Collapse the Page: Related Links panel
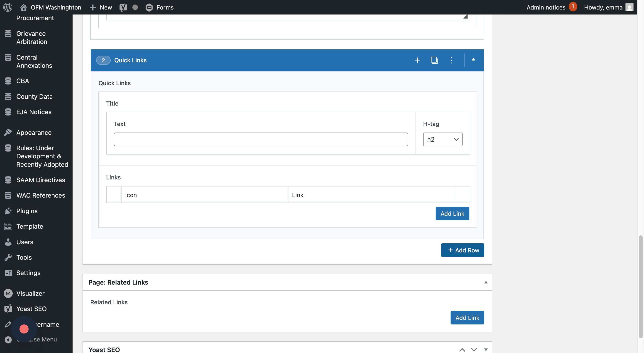The width and height of the screenshot is (644, 353). coord(486,282)
